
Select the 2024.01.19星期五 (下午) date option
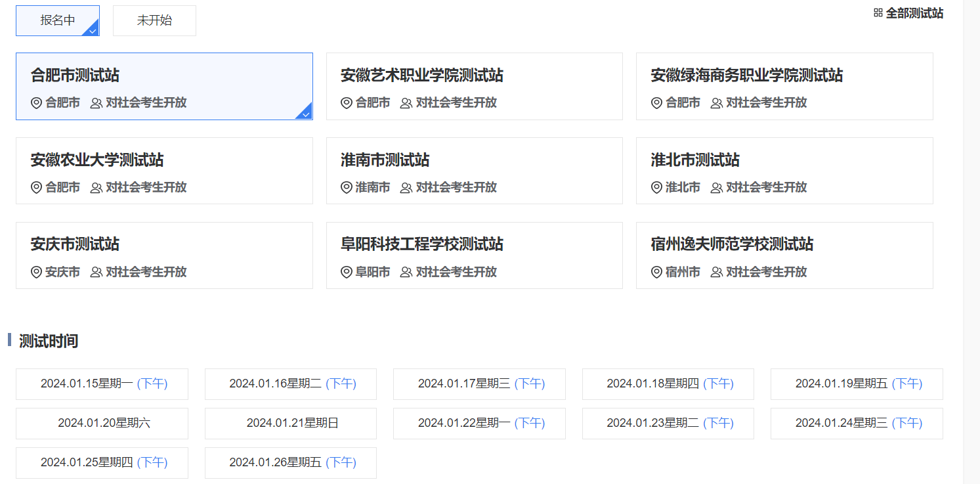click(857, 384)
